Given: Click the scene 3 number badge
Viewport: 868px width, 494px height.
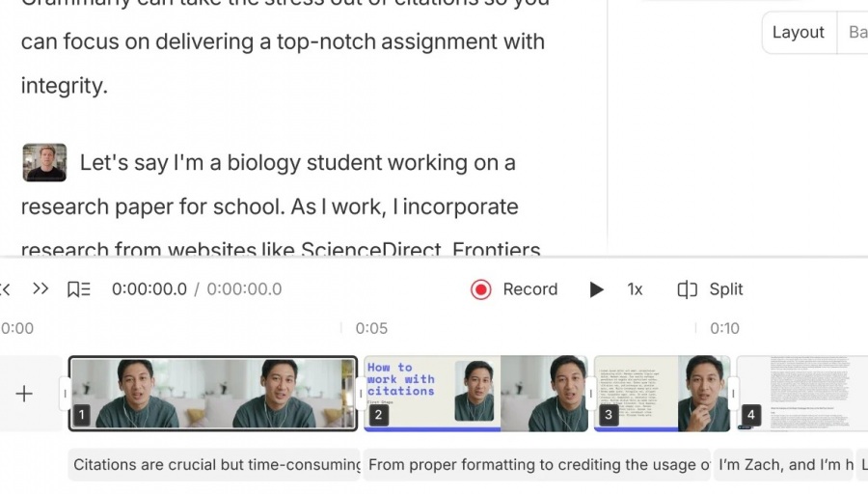Looking at the screenshot, I should coord(608,416).
